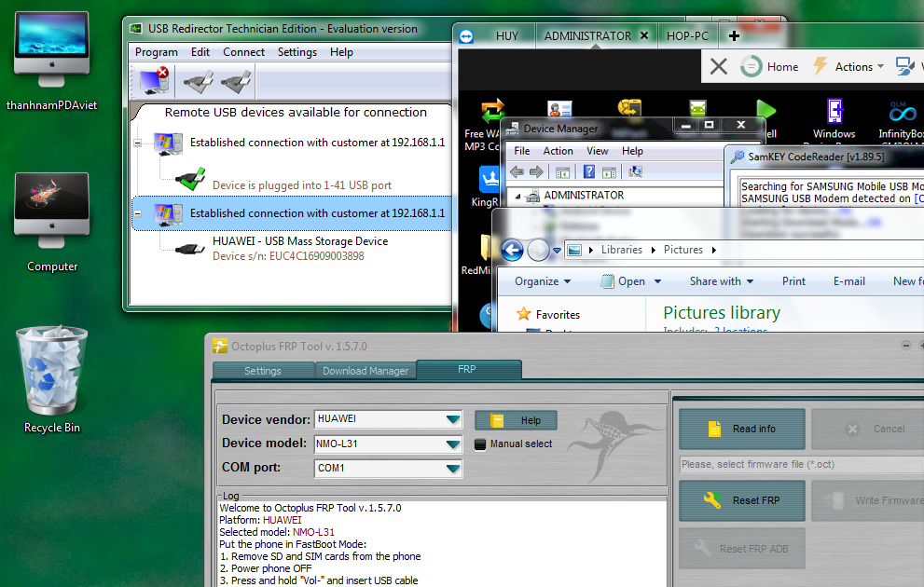Viewport: 924px width, 587px height.
Task: Open Settings menu in USB Redirector
Action: (297, 52)
